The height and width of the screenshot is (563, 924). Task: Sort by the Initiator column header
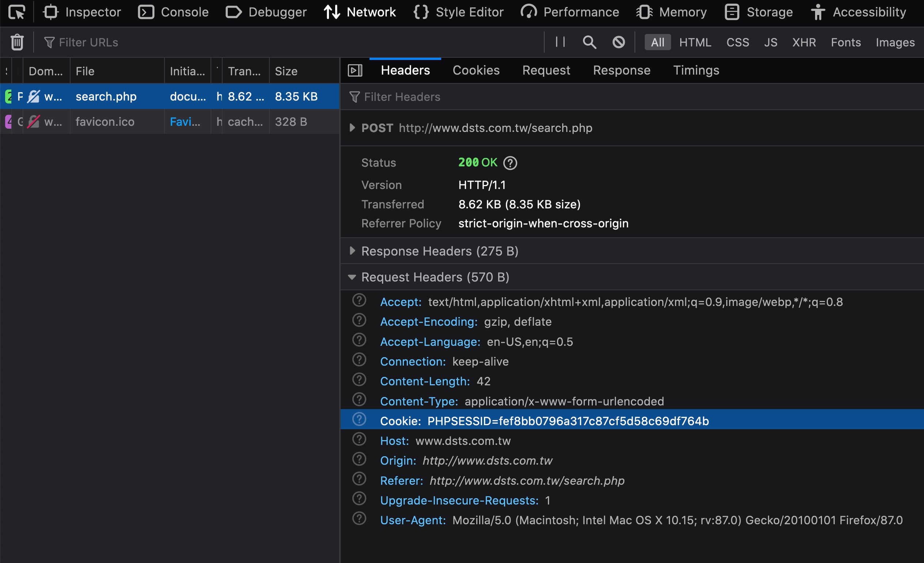[x=188, y=71]
